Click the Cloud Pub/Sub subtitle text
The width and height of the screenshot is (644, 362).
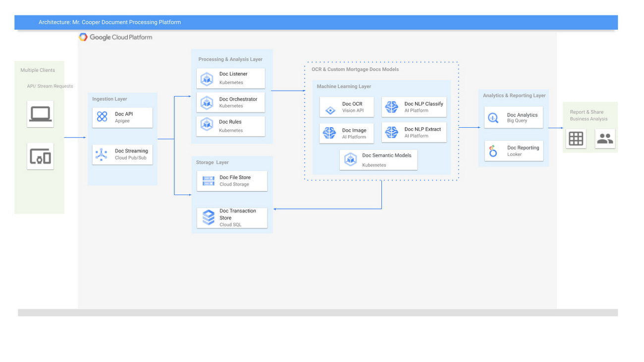click(x=131, y=158)
